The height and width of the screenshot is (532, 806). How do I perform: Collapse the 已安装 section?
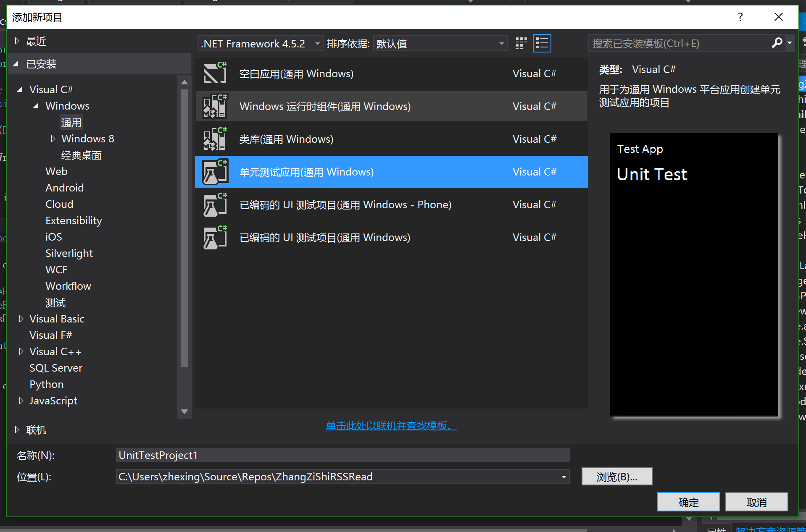tap(16, 64)
